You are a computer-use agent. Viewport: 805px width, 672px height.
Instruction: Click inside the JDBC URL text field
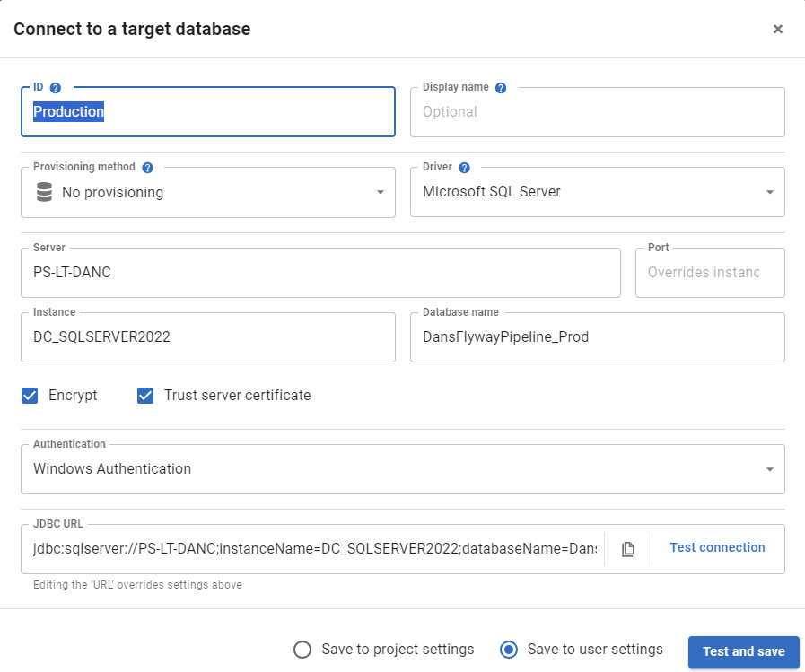315,549
